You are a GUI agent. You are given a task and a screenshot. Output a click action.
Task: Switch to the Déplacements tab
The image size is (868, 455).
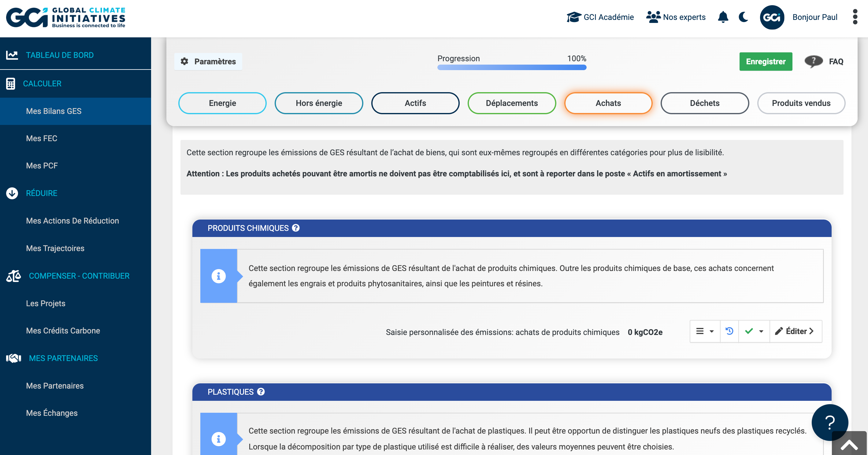pos(511,103)
